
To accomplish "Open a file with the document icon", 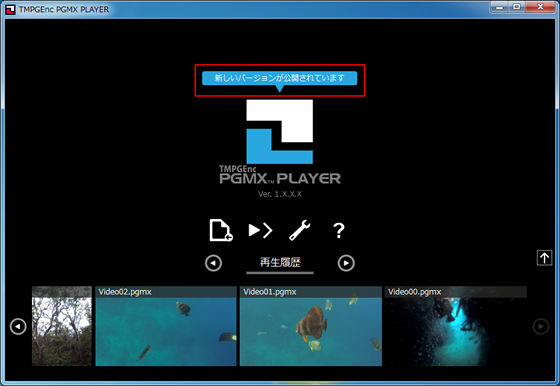I will point(221,230).
